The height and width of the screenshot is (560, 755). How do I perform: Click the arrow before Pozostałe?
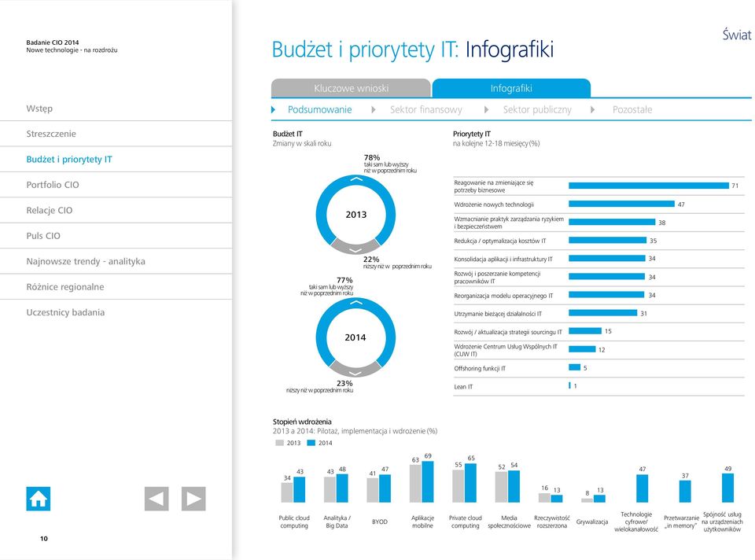[x=593, y=110]
